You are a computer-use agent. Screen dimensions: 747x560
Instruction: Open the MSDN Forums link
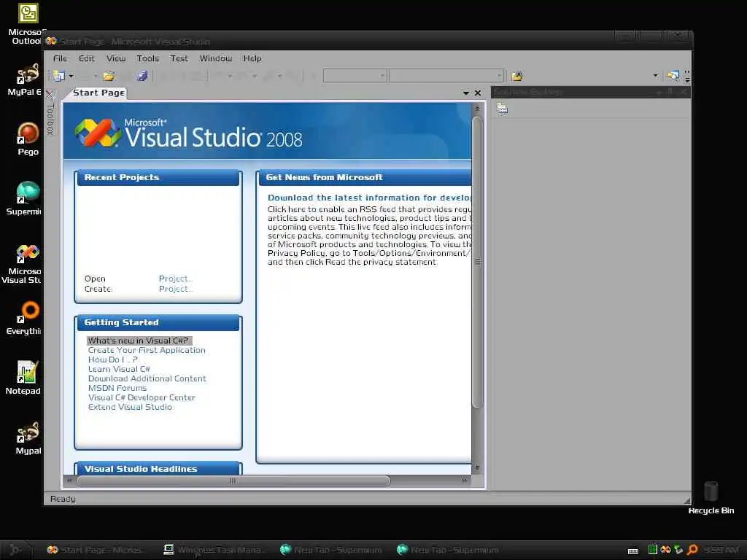tap(117, 388)
